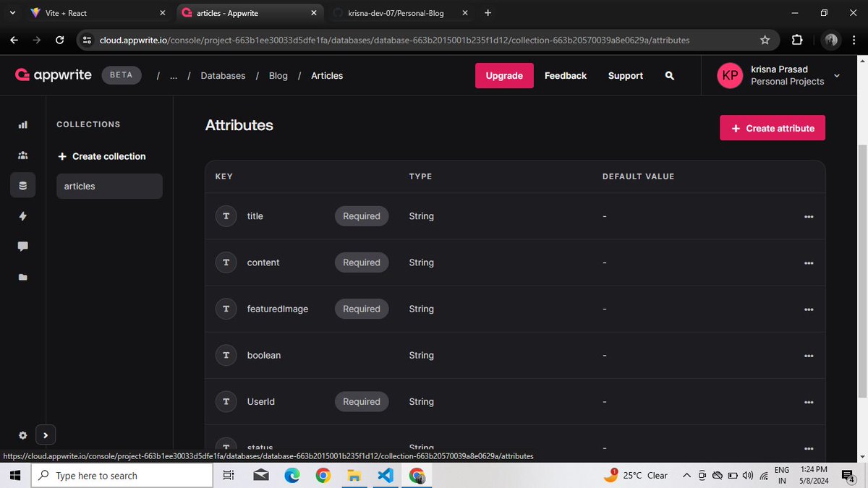Image resolution: width=868 pixels, height=488 pixels.
Task: Open the settings gear icon in sidebar
Action: click(22, 435)
